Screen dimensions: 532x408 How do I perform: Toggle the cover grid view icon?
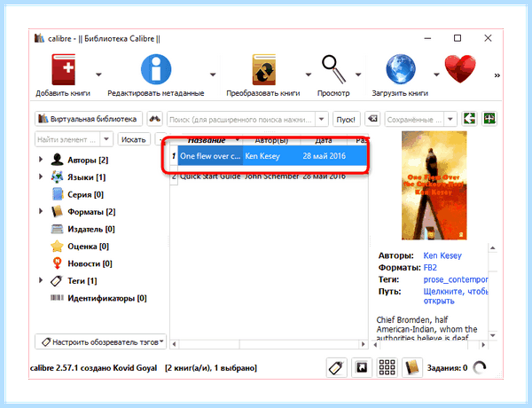pos(387,367)
